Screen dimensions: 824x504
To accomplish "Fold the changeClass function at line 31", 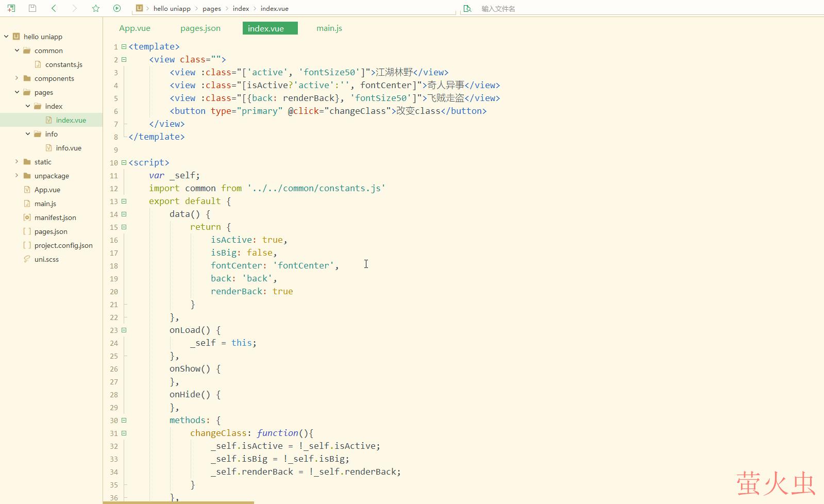I will [x=124, y=433].
